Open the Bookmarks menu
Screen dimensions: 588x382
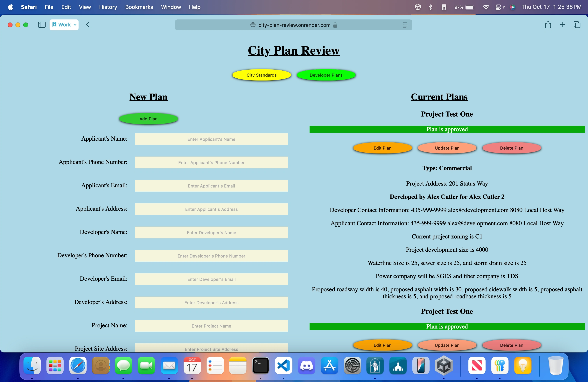tap(139, 7)
